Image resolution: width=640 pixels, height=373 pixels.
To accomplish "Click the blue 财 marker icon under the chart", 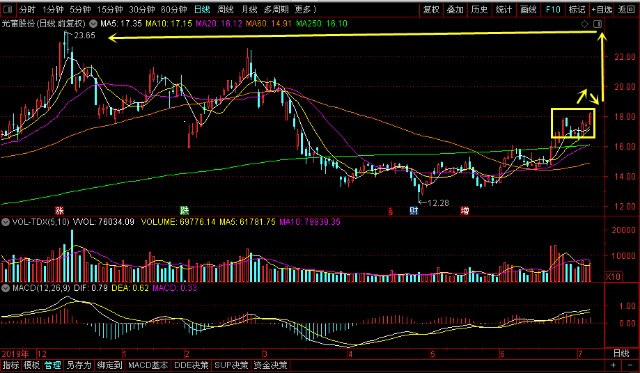I will coord(414,211).
